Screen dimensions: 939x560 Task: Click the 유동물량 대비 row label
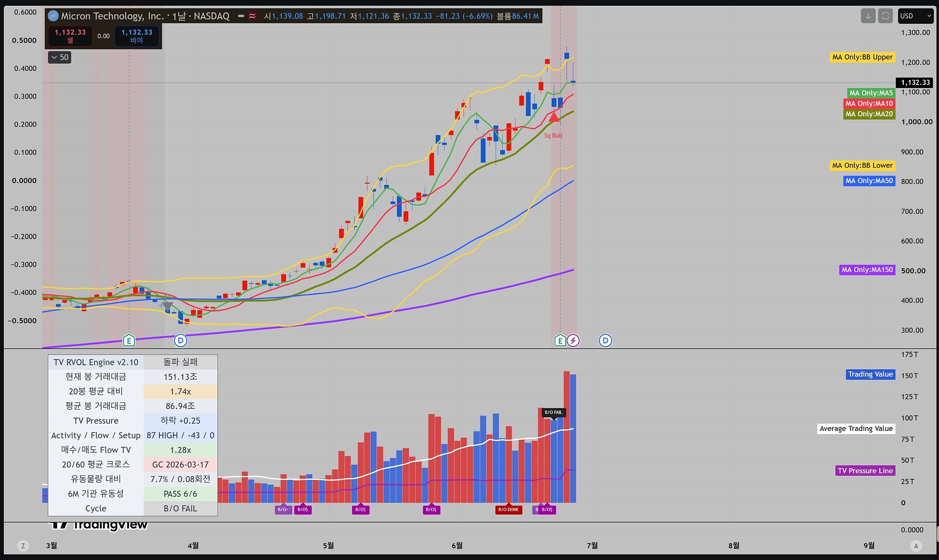click(96, 479)
